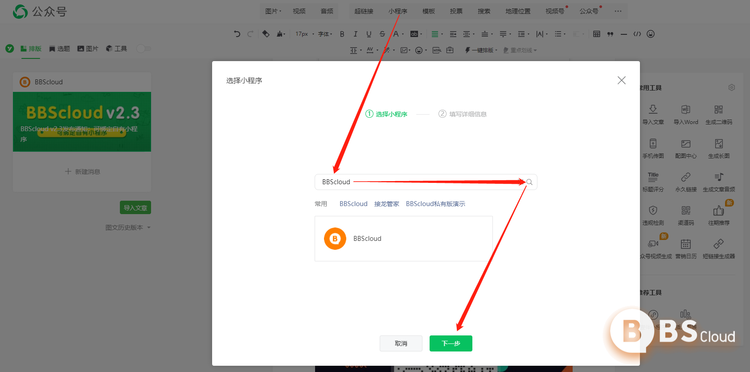Toggle underline formatting
This screenshot has width=750, height=372.
369,34
